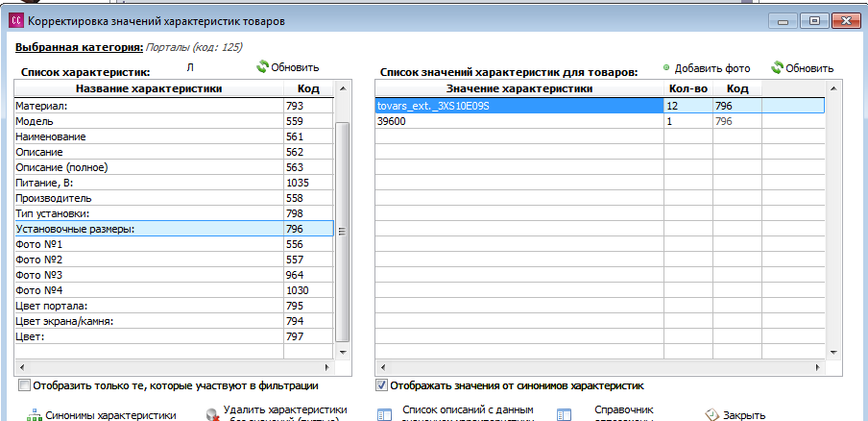Select the 39600 value row
The image size is (868, 421).
[x=599, y=121]
